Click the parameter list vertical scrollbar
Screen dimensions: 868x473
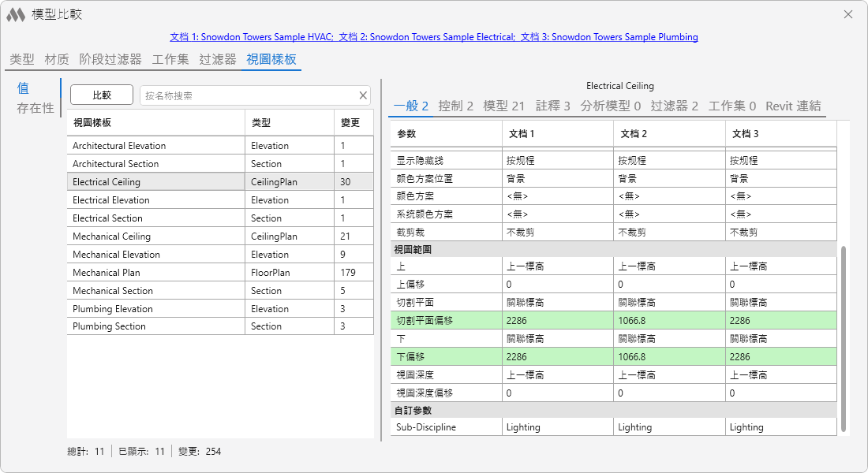coord(843,338)
